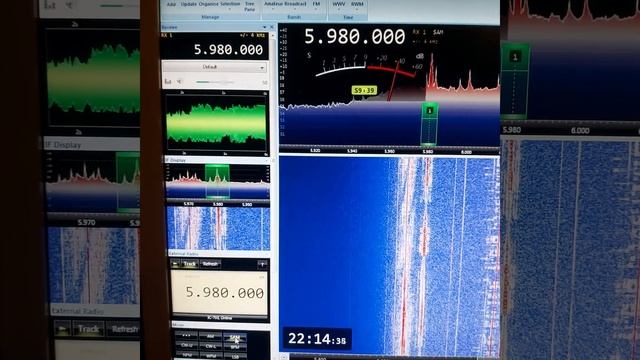Image resolution: width=640 pixels, height=360 pixels.
Task: Mute audio with the speaker icon
Action: tap(179, 82)
